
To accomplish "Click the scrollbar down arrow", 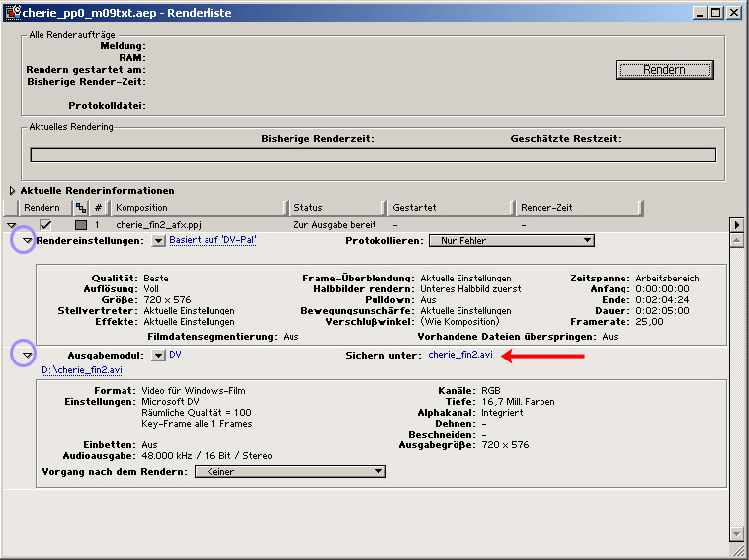I will (x=735, y=533).
